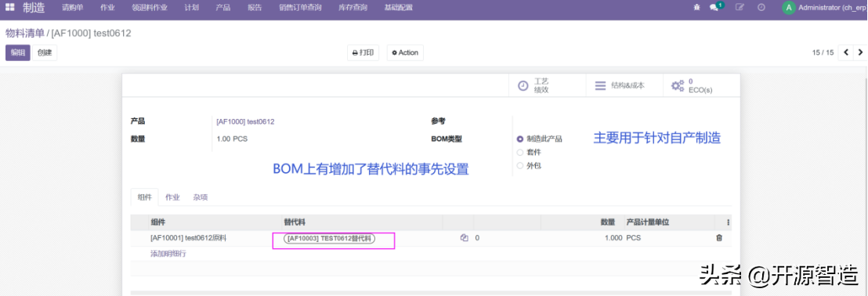Open the activities clock icon in top bar
868x296 pixels.
pos(761,8)
